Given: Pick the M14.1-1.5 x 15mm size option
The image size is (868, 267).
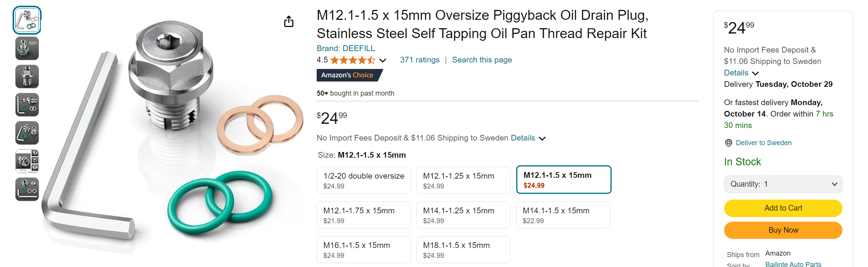Looking at the screenshot, I should pyautogui.click(x=563, y=215).
